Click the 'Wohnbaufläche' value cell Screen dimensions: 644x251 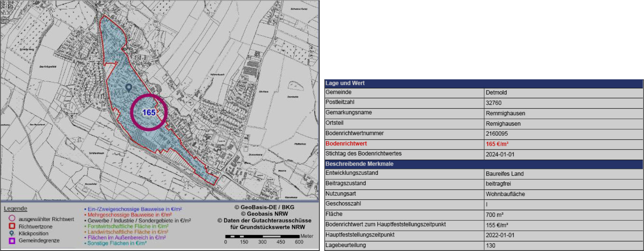coord(505,194)
